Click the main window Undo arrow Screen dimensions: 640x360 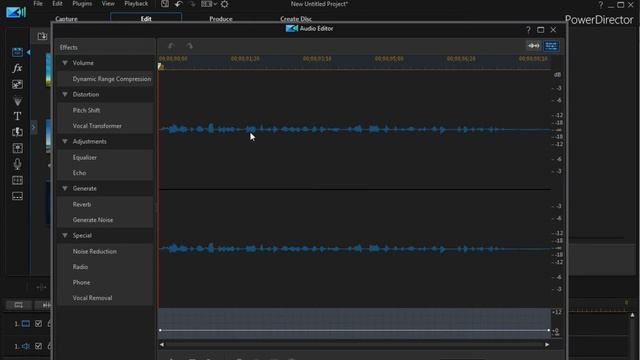tap(178, 4)
